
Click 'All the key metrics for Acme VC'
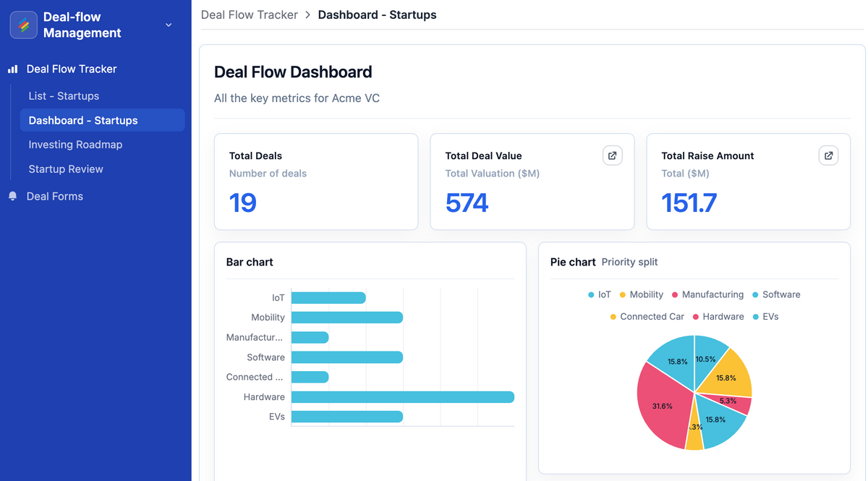(x=297, y=98)
